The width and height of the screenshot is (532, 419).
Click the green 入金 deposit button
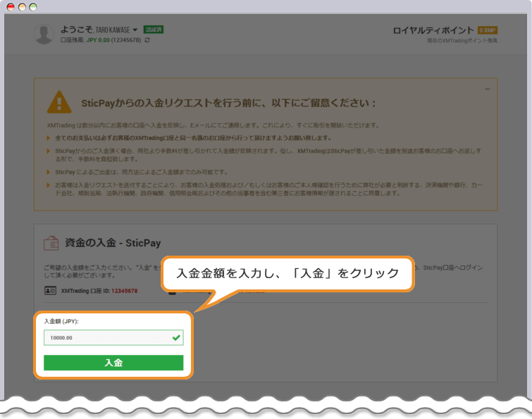tap(113, 363)
